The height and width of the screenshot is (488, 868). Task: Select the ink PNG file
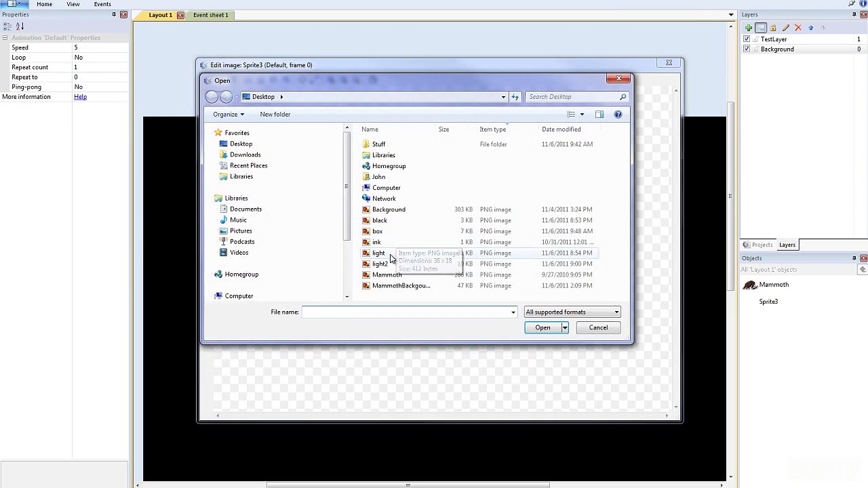(376, 242)
